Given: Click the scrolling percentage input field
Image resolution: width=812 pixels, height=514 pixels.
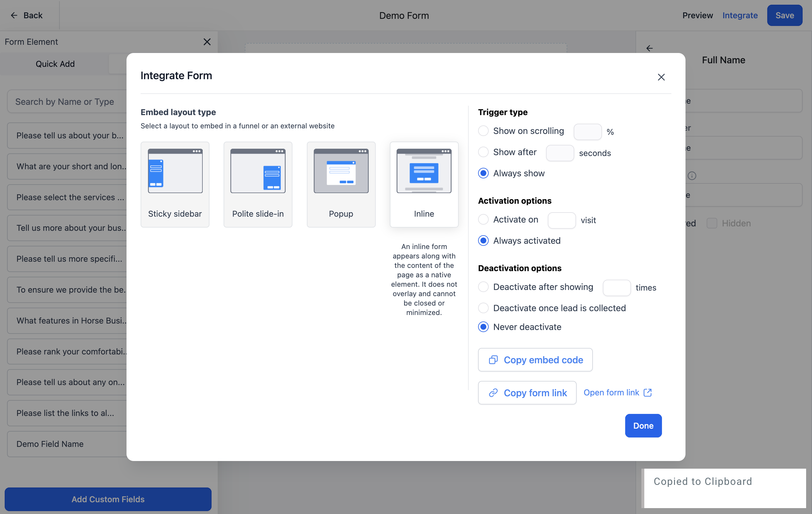Looking at the screenshot, I should point(588,132).
